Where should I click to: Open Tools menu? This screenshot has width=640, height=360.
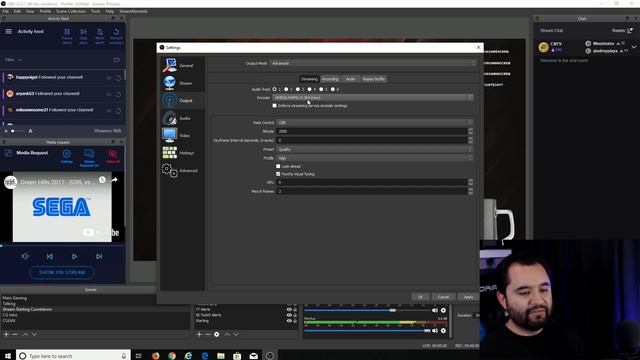point(96,11)
